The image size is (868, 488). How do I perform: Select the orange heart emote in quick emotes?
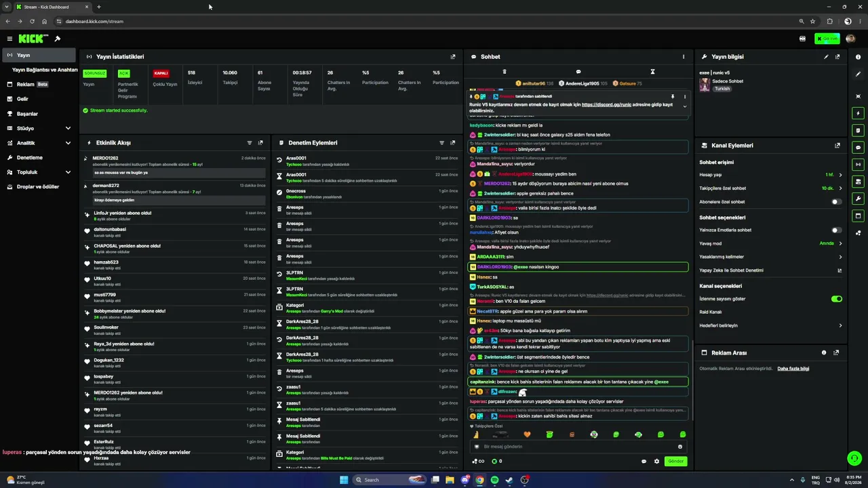[528, 434]
